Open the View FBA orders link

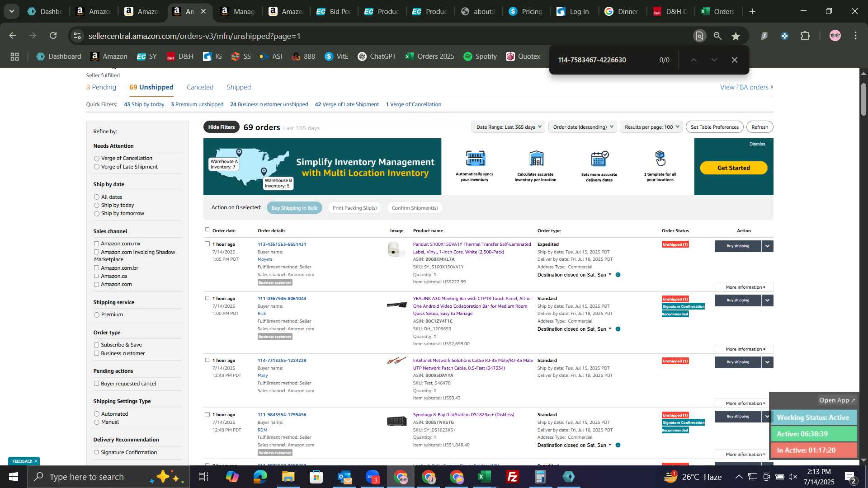[746, 87]
